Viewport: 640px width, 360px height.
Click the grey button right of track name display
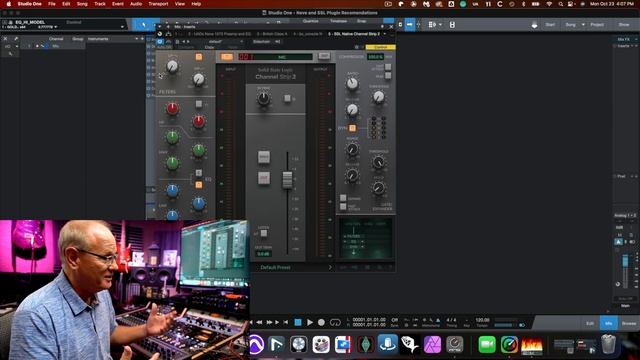click(324, 56)
